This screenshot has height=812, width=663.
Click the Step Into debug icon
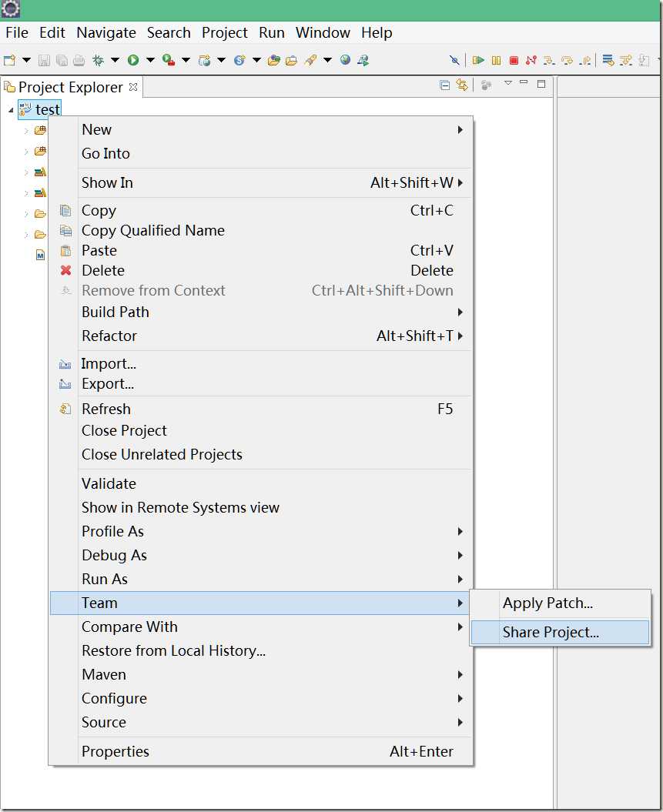(549, 60)
